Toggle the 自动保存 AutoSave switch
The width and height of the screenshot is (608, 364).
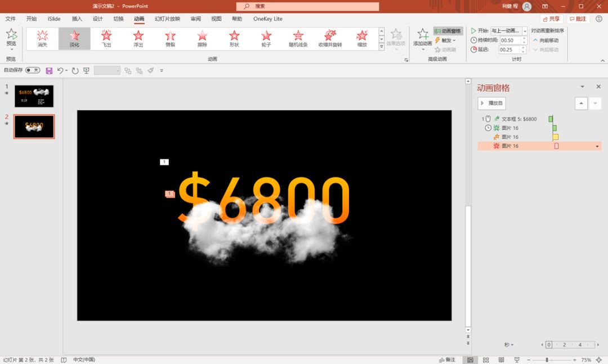[33, 70]
